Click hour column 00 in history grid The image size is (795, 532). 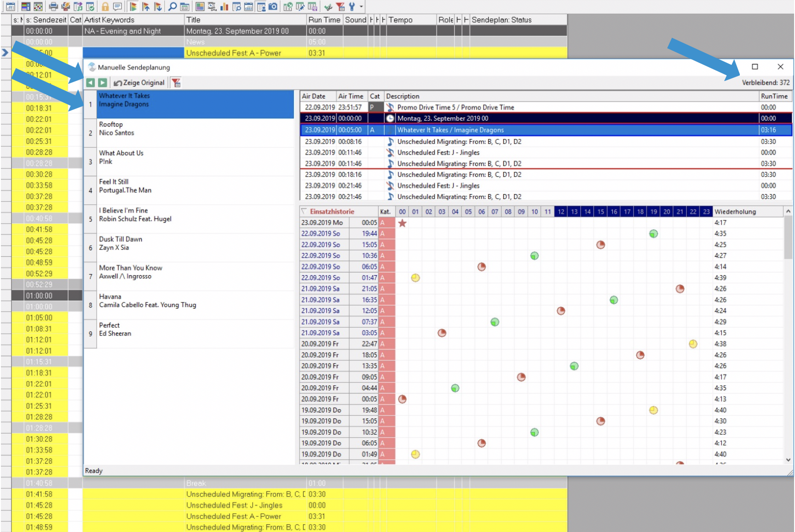(402, 212)
